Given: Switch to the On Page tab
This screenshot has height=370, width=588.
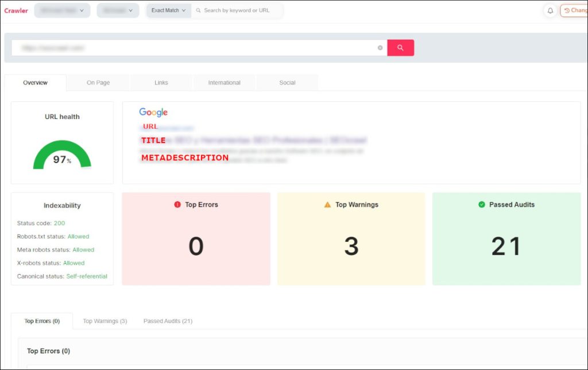Looking at the screenshot, I should (x=97, y=82).
